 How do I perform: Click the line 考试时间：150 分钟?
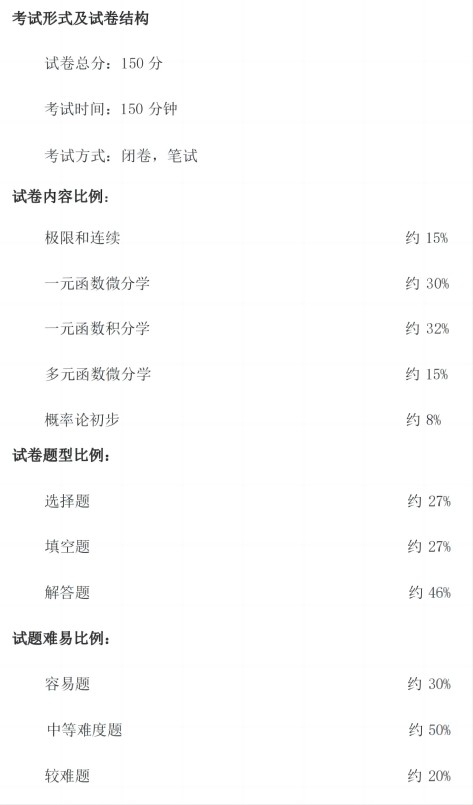[x=111, y=108]
